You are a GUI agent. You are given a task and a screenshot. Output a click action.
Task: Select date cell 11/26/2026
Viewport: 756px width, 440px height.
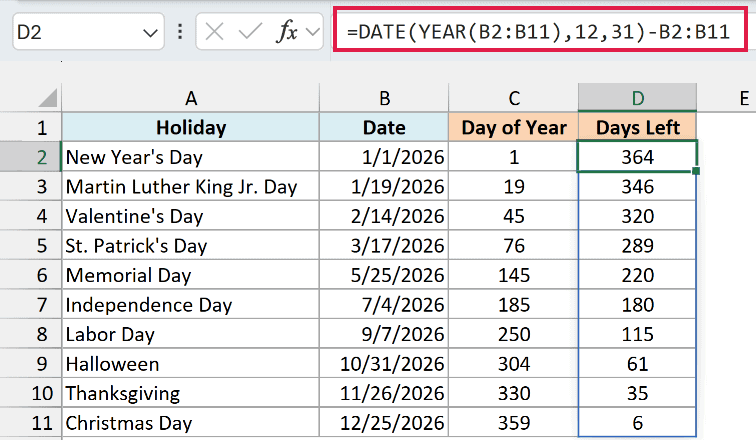pos(384,393)
